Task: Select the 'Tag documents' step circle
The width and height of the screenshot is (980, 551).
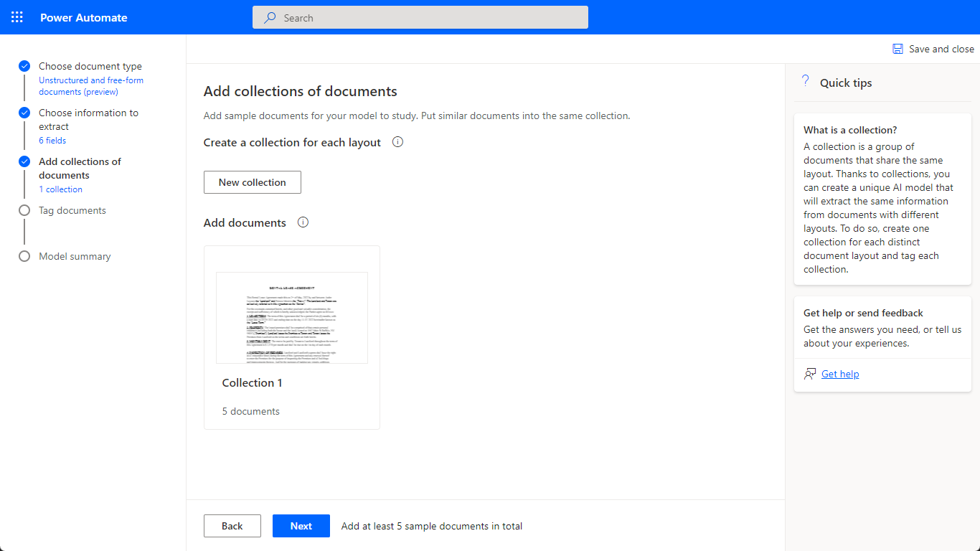Action: coord(24,210)
